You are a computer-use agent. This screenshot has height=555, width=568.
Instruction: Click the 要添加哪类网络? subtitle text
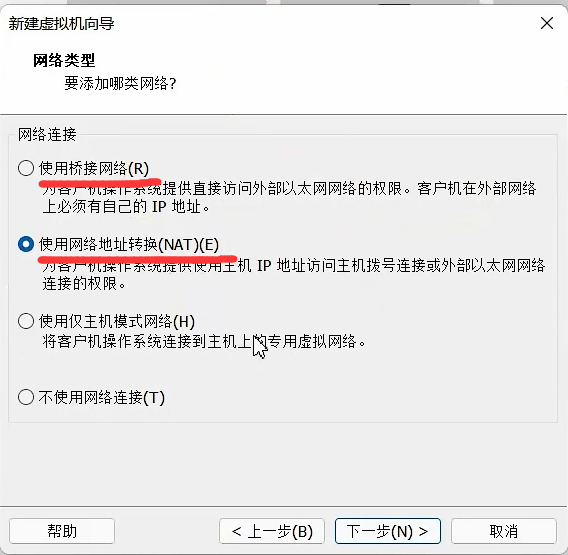coord(120,83)
